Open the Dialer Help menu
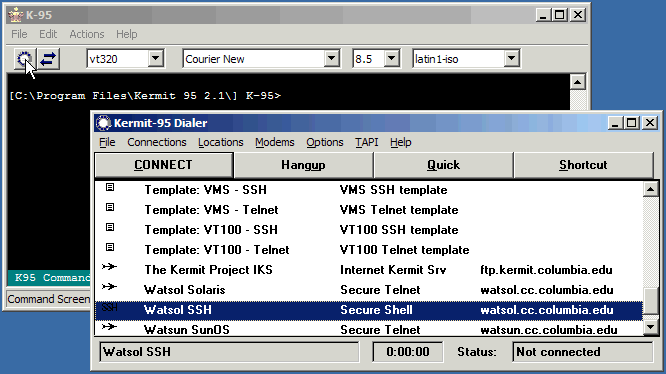This screenshot has height=374, width=666. point(401,142)
